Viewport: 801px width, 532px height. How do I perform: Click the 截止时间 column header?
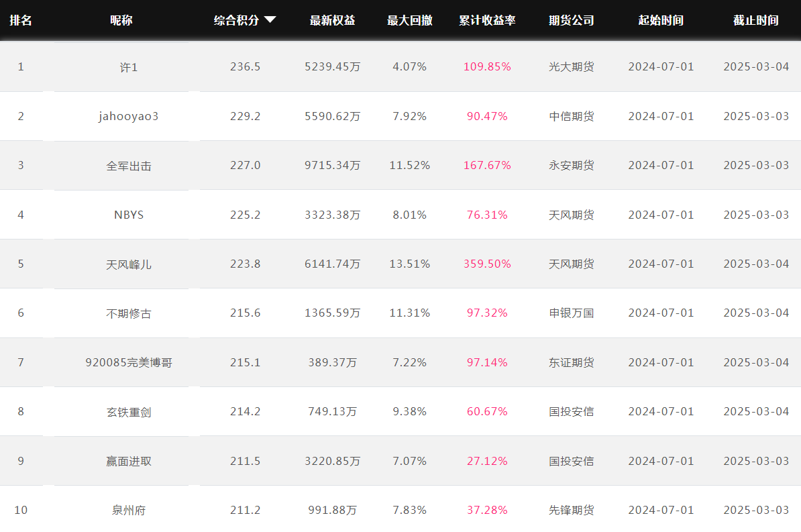pos(756,20)
